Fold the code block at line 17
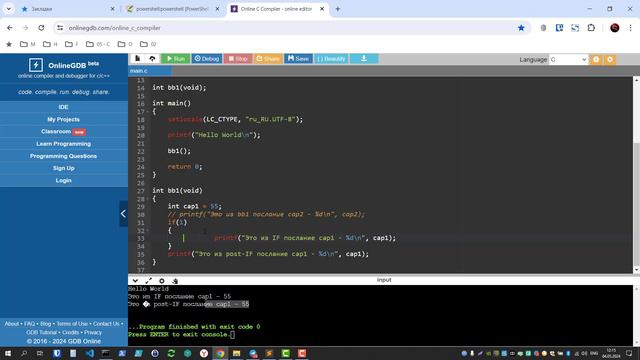 pyautogui.click(x=147, y=112)
